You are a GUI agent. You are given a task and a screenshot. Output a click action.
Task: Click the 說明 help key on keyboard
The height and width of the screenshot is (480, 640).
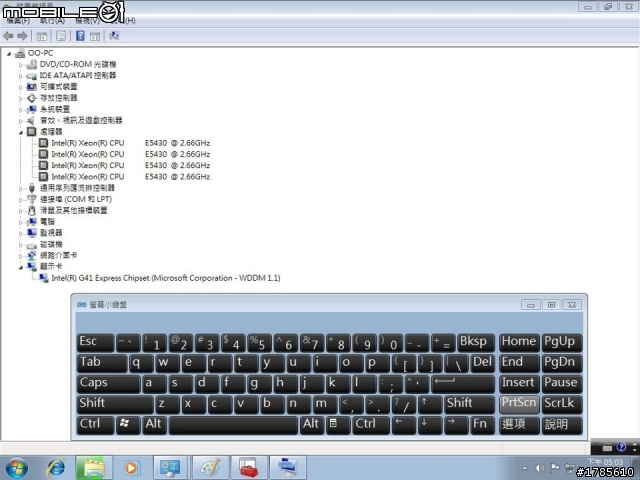tap(562, 424)
